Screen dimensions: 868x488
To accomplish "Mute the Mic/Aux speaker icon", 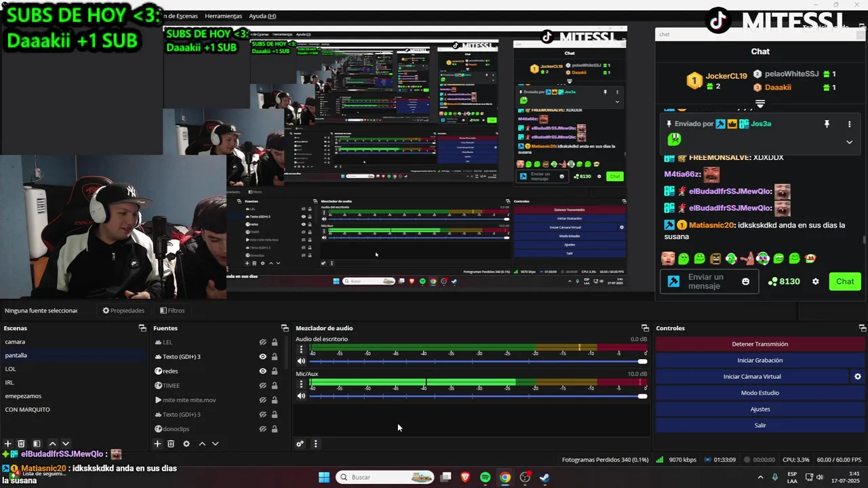I will 302,396.
